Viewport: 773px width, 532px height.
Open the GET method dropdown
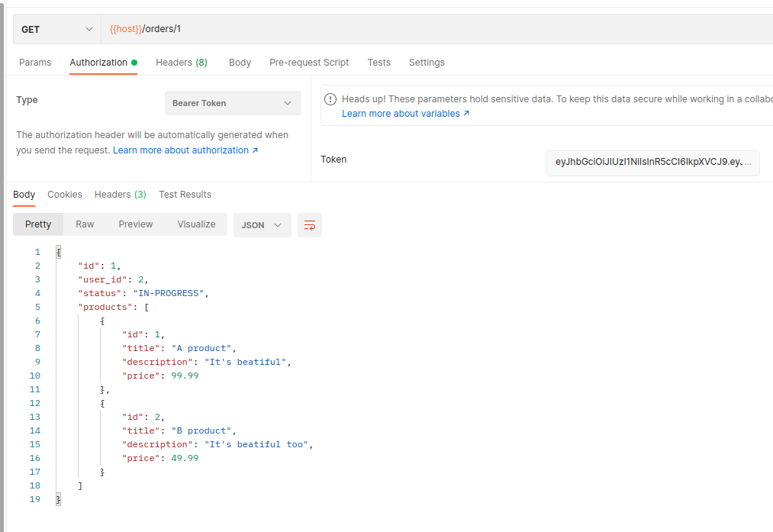57,30
